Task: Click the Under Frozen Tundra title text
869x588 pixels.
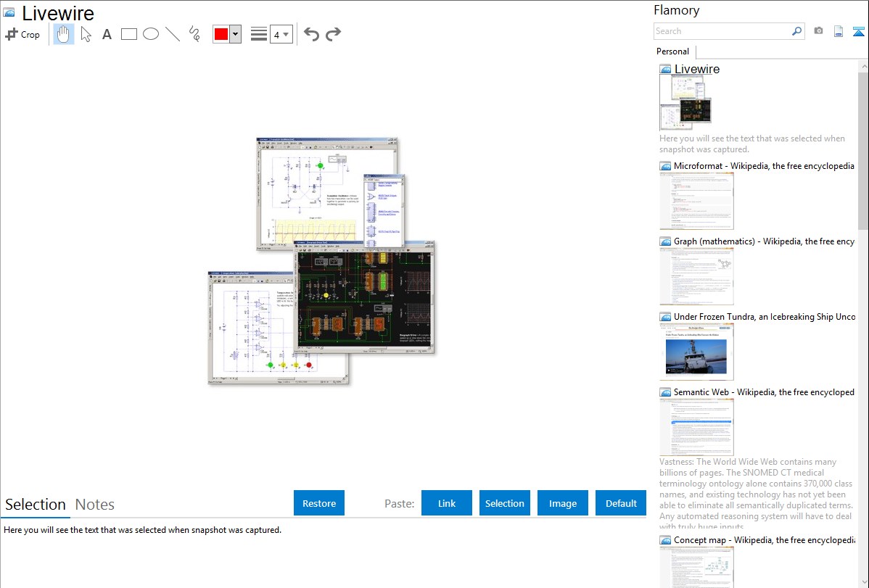Action: click(x=765, y=316)
